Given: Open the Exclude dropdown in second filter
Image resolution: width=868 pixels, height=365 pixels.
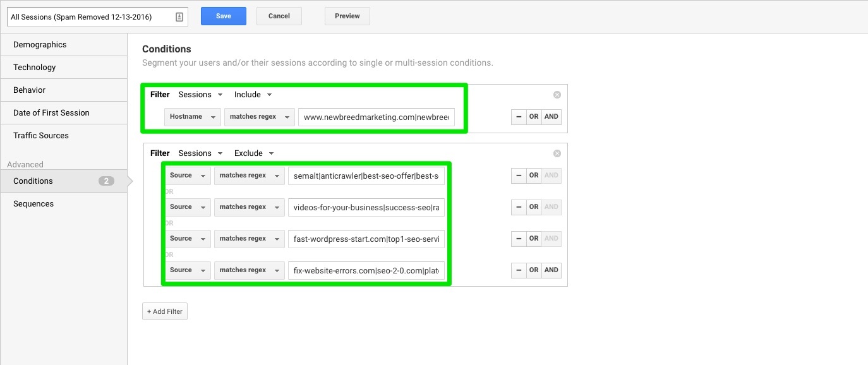Looking at the screenshot, I should pos(253,153).
